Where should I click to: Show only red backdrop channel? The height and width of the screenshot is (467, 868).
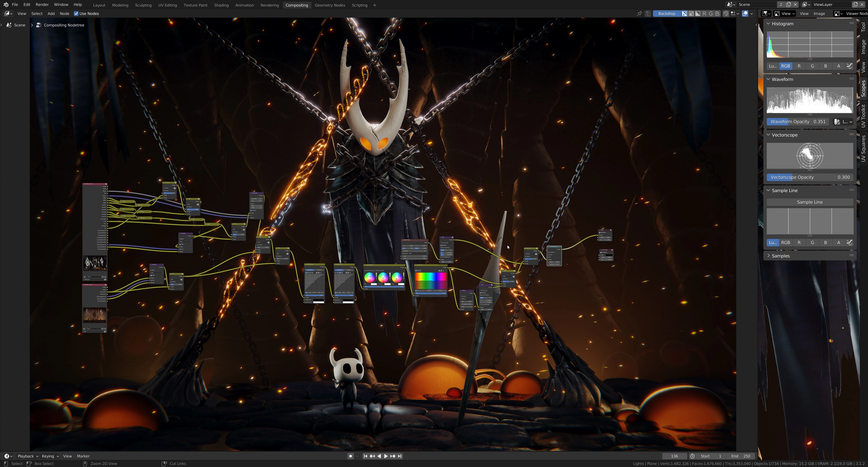click(704, 14)
